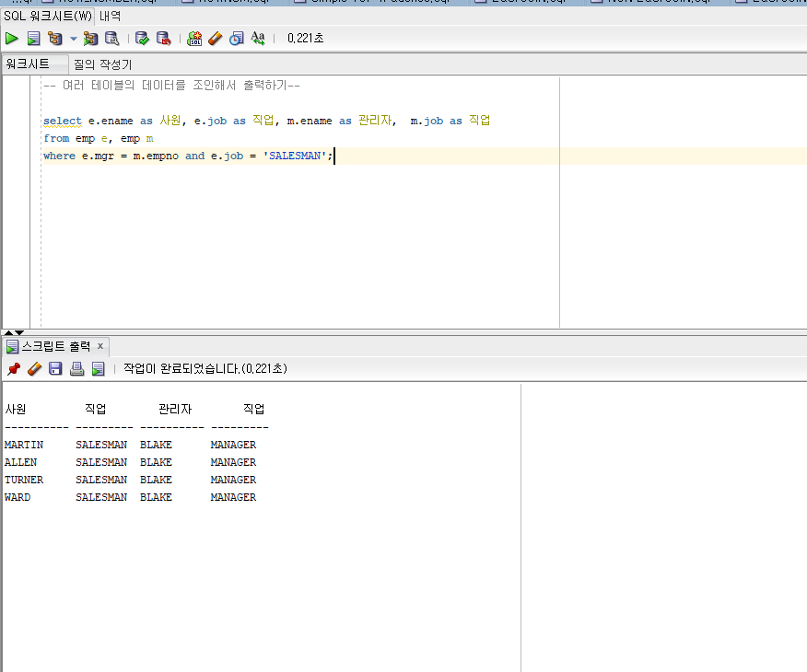The height and width of the screenshot is (672, 807).
Task: Click the 0.221초 execution time label in the toolbar
Action: point(305,38)
